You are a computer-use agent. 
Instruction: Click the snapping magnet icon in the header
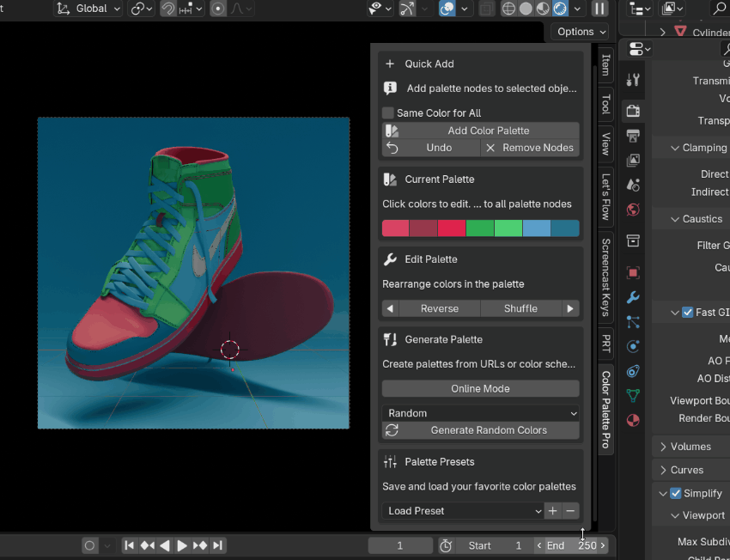click(168, 9)
